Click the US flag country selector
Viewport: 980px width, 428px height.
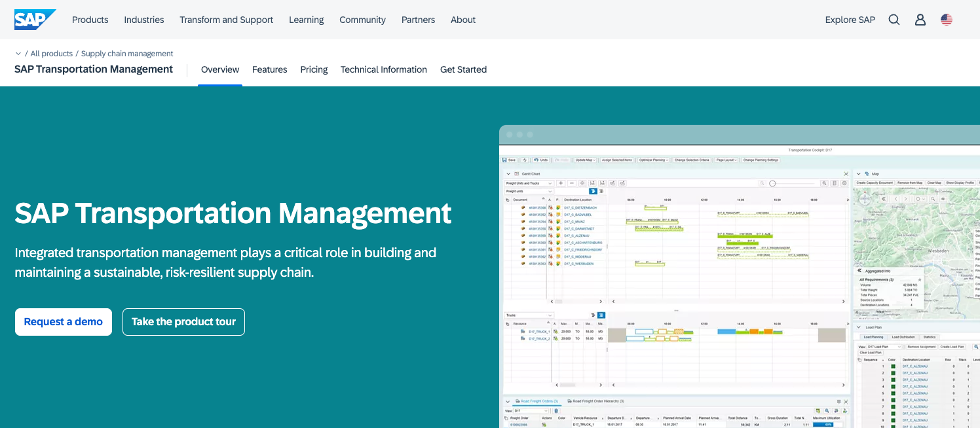coord(947,20)
